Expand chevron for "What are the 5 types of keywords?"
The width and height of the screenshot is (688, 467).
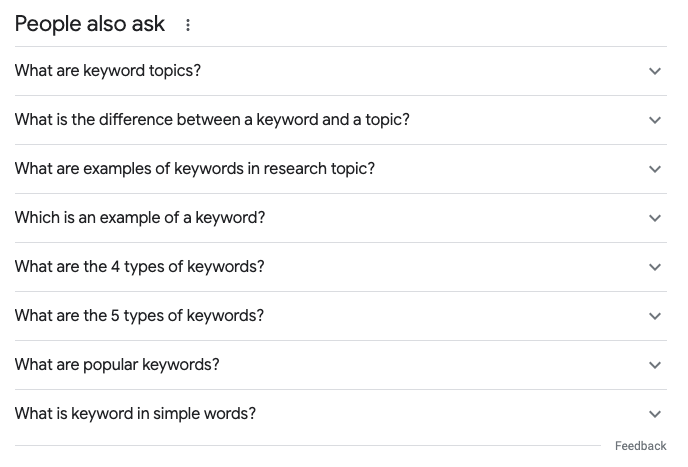(x=655, y=316)
